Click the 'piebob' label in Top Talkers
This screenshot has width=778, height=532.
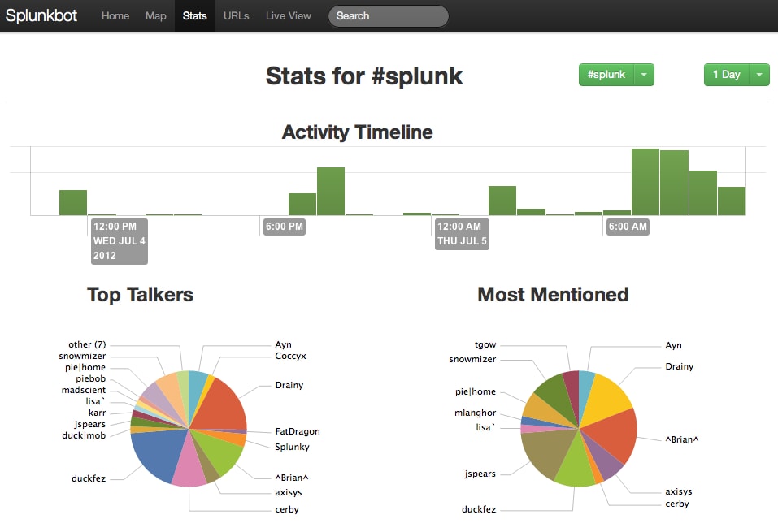90,378
